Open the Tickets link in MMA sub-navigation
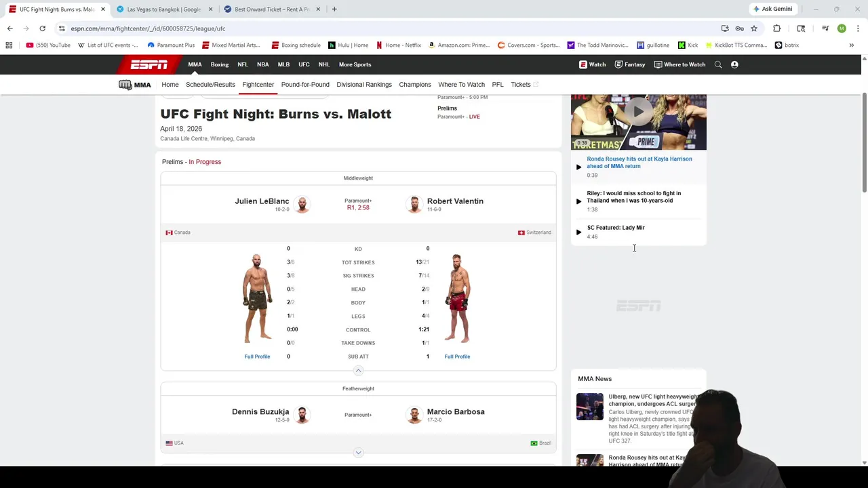Screen dimensions: 868x488 (x=524, y=85)
